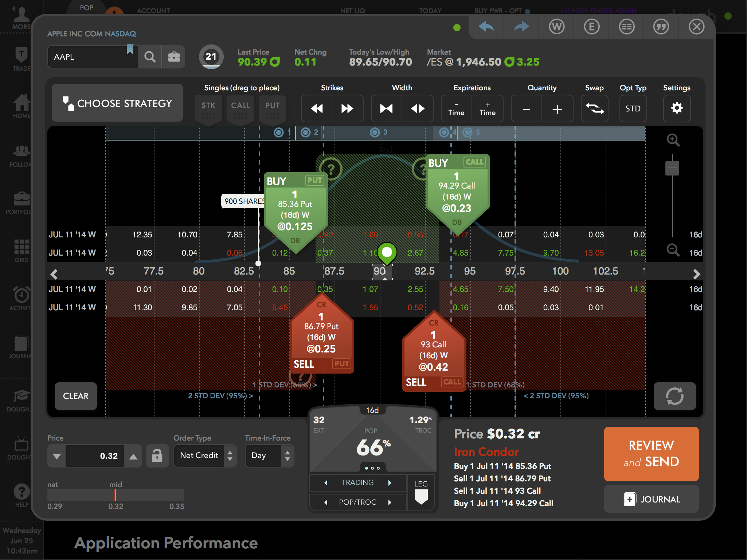Open the Net Credit order type dropdown
This screenshot has width=747, height=560.
(x=205, y=456)
